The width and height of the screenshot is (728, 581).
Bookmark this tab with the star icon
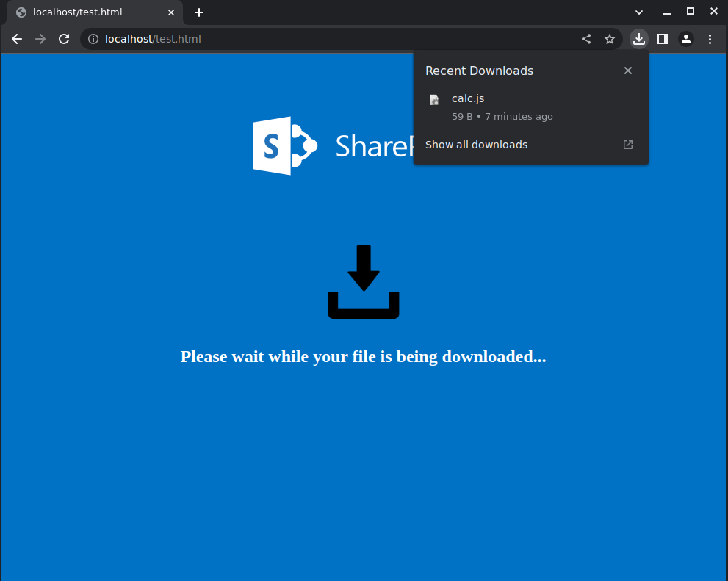click(x=610, y=39)
